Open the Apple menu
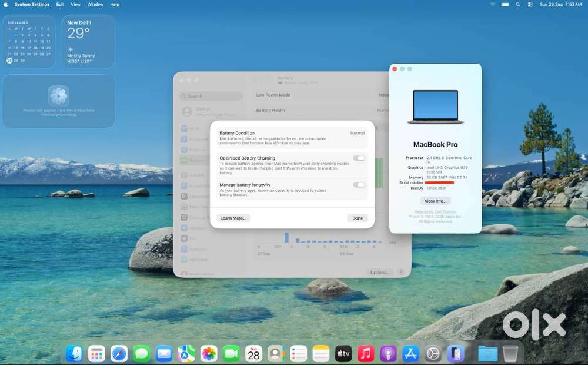588x365 pixels. (x=6, y=4)
